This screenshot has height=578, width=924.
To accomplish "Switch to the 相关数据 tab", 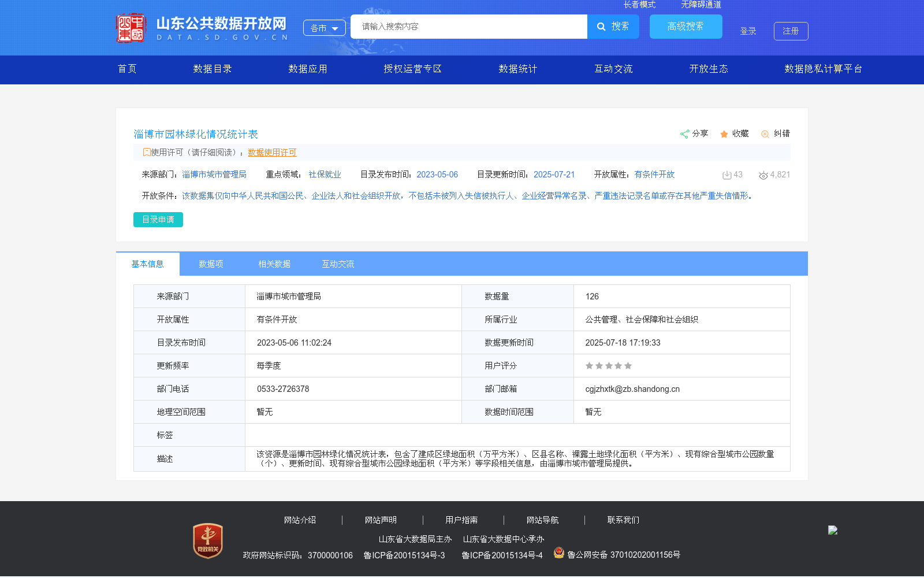I will tap(274, 264).
